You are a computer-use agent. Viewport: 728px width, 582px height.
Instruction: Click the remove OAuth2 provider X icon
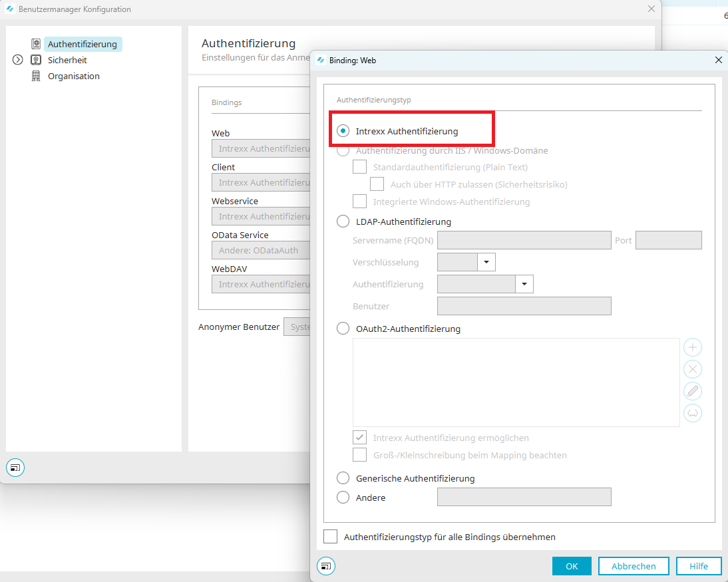(x=693, y=369)
